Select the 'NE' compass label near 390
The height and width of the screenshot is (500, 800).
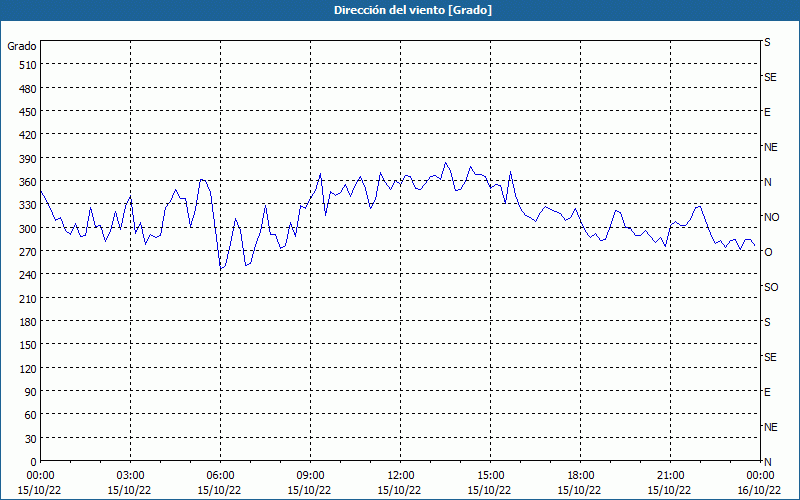coord(770,147)
